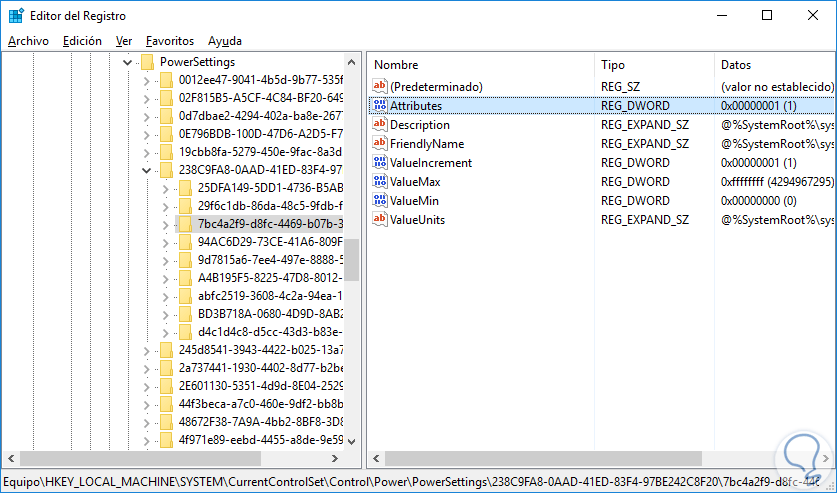Viewport: 837px width, 493px height.
Task: Expand the 02F815B5-A5CF key node
Action: pyautogui.click(x=146, y=99)
